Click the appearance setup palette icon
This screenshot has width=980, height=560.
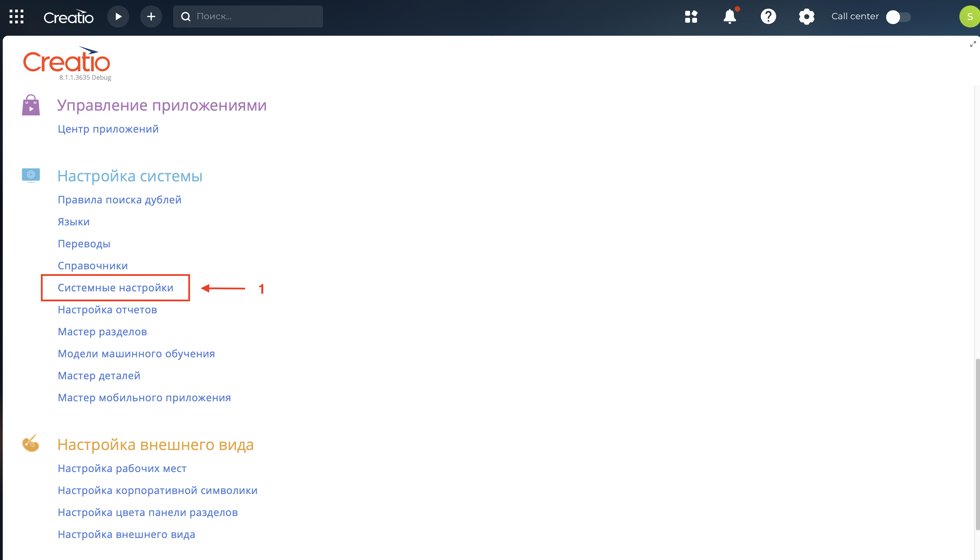tap(31, 443)
